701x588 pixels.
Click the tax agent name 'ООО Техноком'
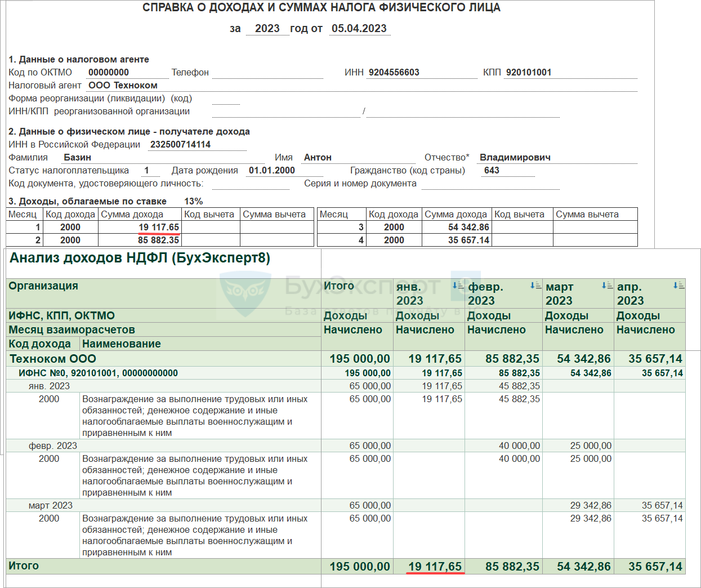[x=123, y=85]
